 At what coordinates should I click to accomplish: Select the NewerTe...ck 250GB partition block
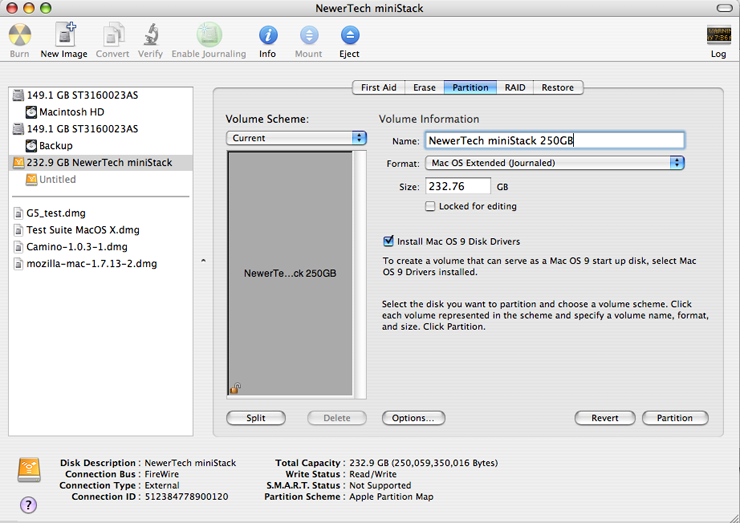290,273
